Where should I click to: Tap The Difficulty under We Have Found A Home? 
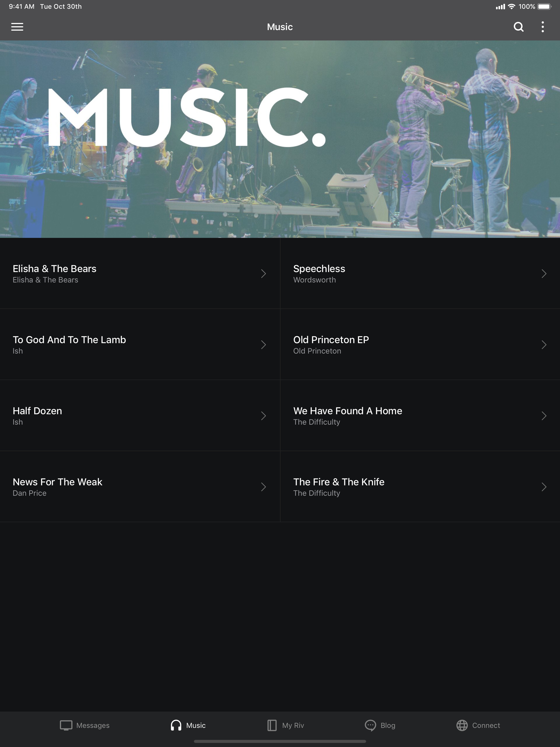pyautogui.click(x=316, y=422)
